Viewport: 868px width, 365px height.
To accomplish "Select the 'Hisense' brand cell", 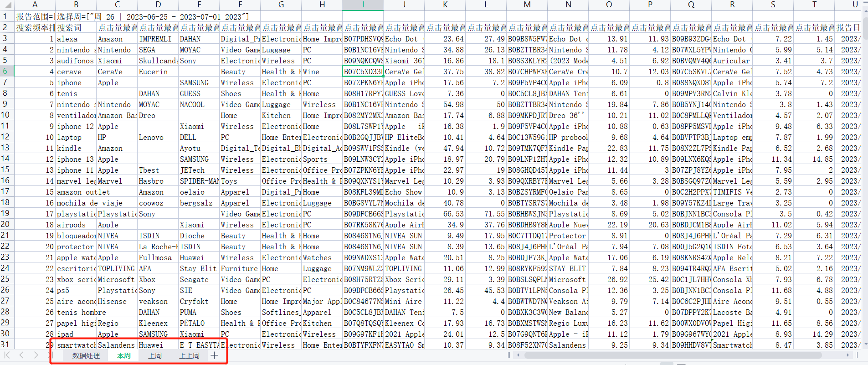I will coord(117,301).
